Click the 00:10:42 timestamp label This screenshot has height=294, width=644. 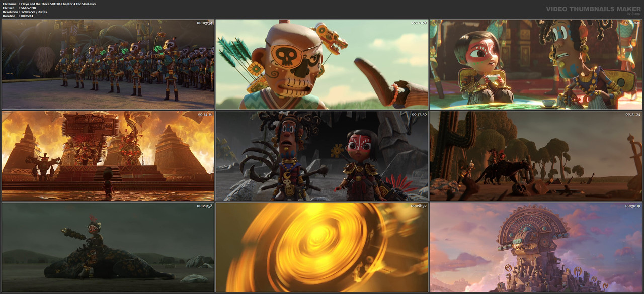(632, 23)
